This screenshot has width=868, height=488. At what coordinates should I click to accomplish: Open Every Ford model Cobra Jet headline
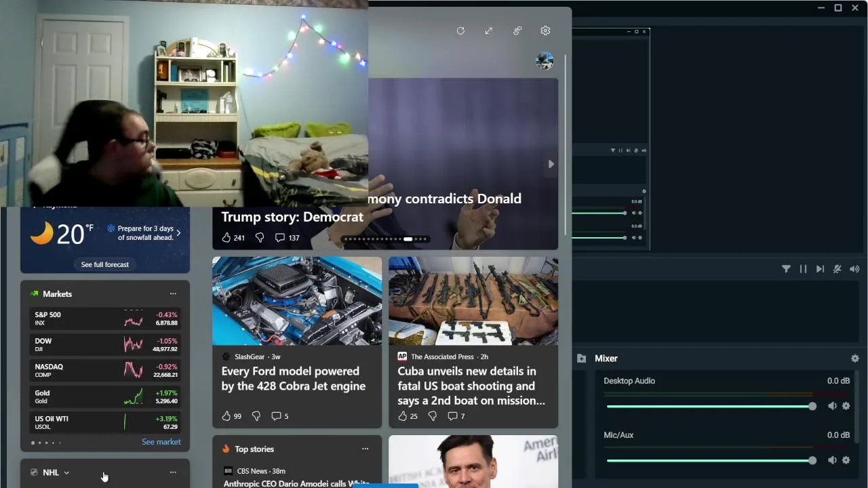(x=293, y=379)
